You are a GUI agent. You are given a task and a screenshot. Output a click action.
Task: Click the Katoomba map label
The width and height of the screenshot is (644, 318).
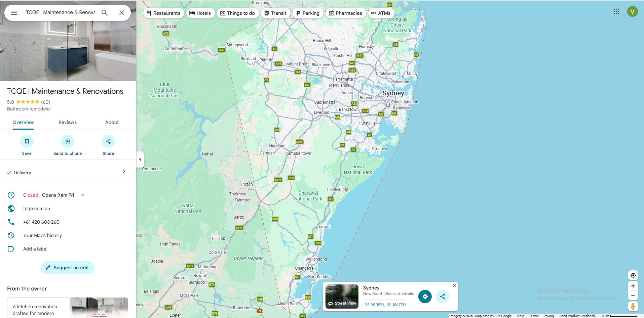pyautogui.click(x=174, y=49)
